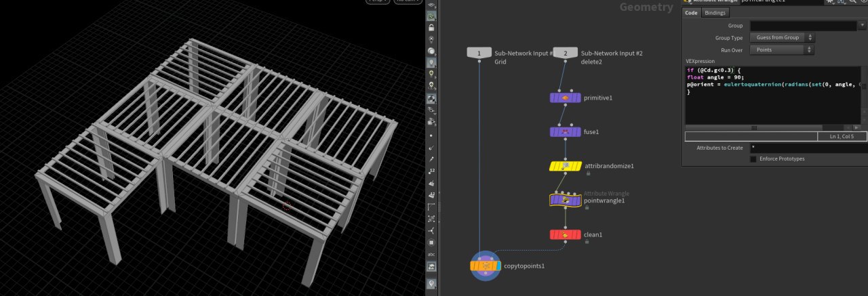Switch to the Bindings tab
The height and width of the screenshot is (296, 868).
[715, 13]
